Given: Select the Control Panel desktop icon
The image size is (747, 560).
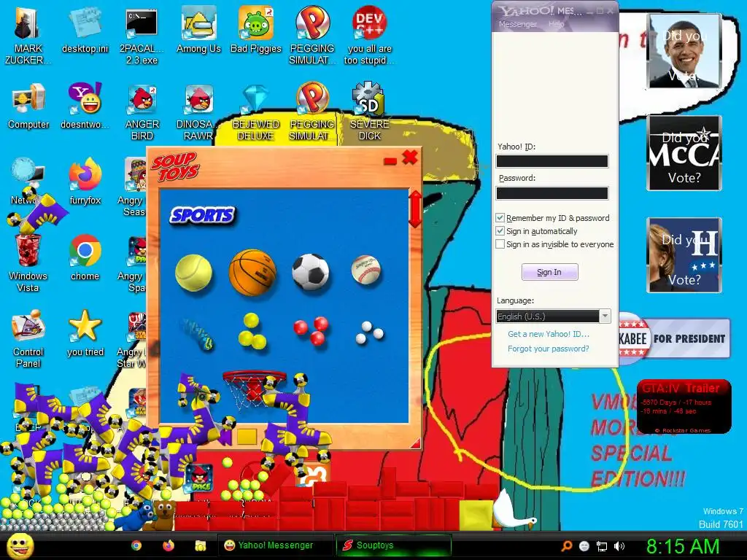Looking at the screenshot, I should [x=28, y=338].
